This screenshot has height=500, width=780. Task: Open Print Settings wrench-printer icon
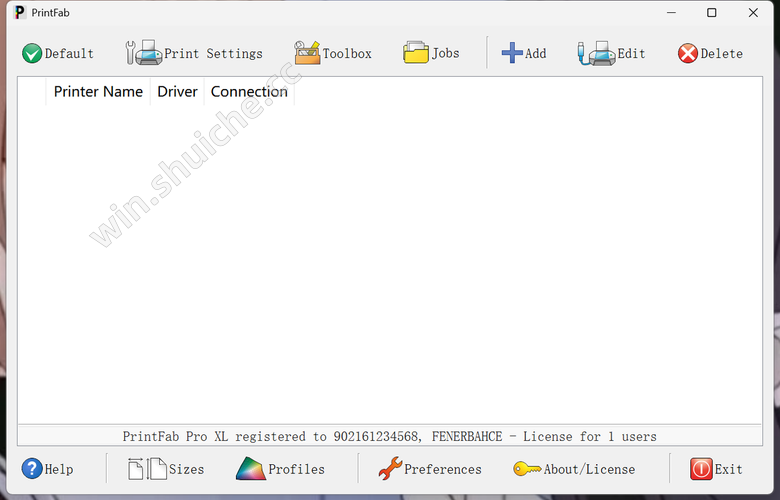143,53
